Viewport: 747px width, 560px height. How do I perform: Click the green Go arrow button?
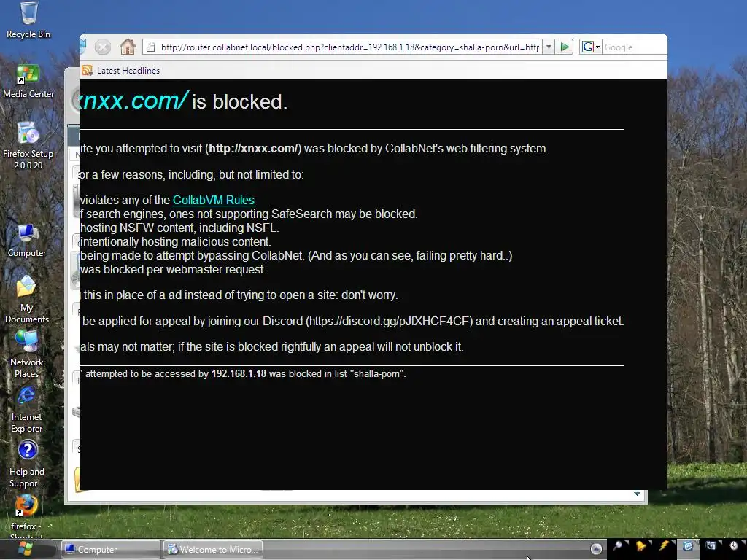[565, 47]
